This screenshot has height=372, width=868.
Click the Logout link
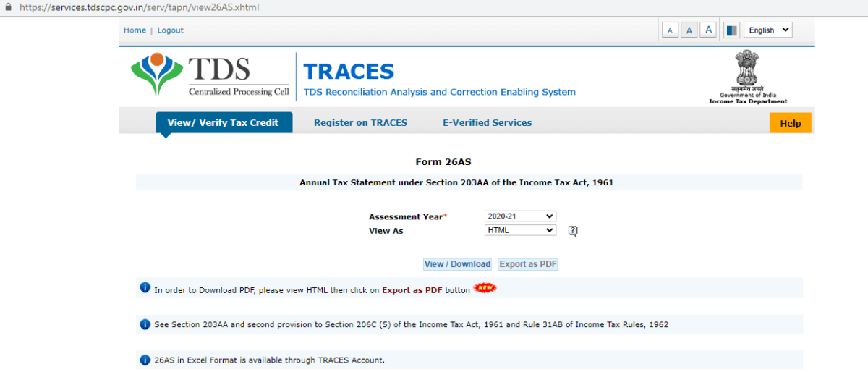[171, 30]
